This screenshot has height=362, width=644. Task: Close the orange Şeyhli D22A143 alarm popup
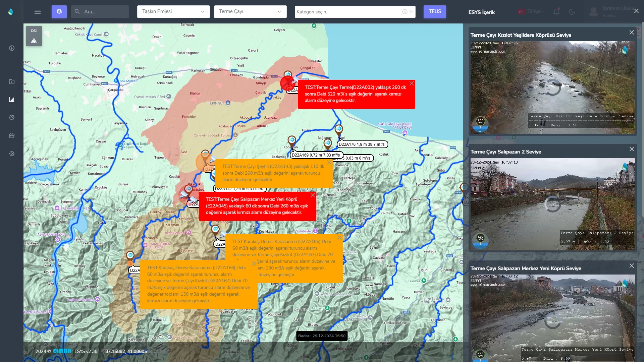point(329,163)
